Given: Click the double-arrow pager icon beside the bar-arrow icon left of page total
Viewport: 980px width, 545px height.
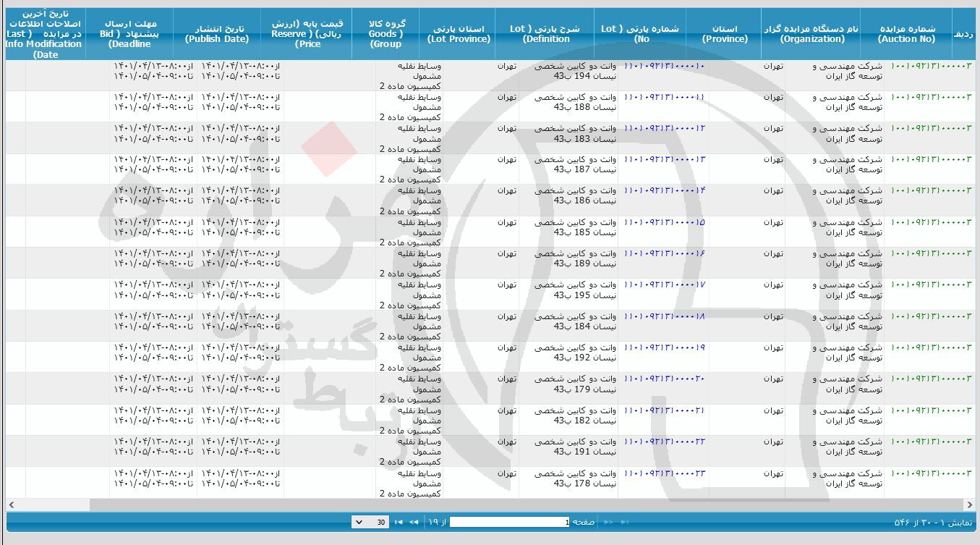Looking at the screenshot, I should [x=414, y=522].
